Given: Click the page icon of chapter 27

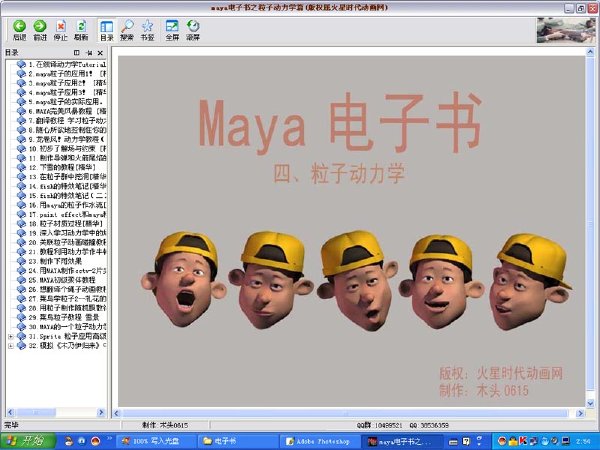Looking at the screenshot, I should pos(21,298).
